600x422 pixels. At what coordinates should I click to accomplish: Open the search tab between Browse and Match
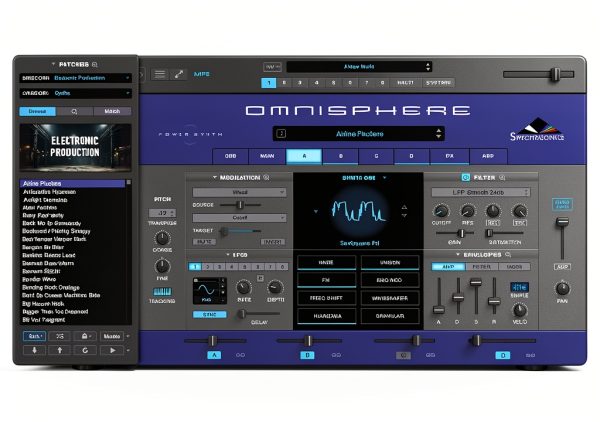74,111
